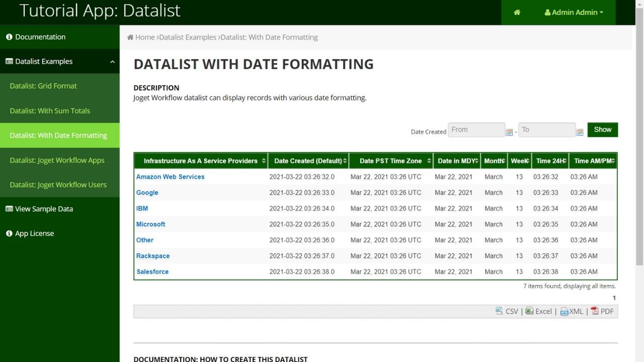This screenshot has width=644, height=362.
Task: Click the home icon in top bar
Action: pos(517,13)
